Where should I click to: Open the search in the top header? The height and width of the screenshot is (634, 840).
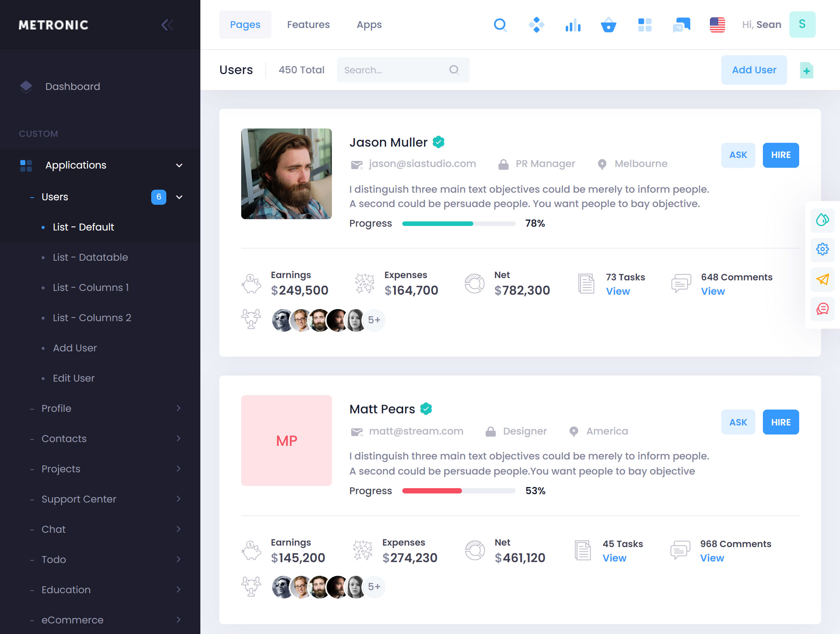click(x=501, y=24)
